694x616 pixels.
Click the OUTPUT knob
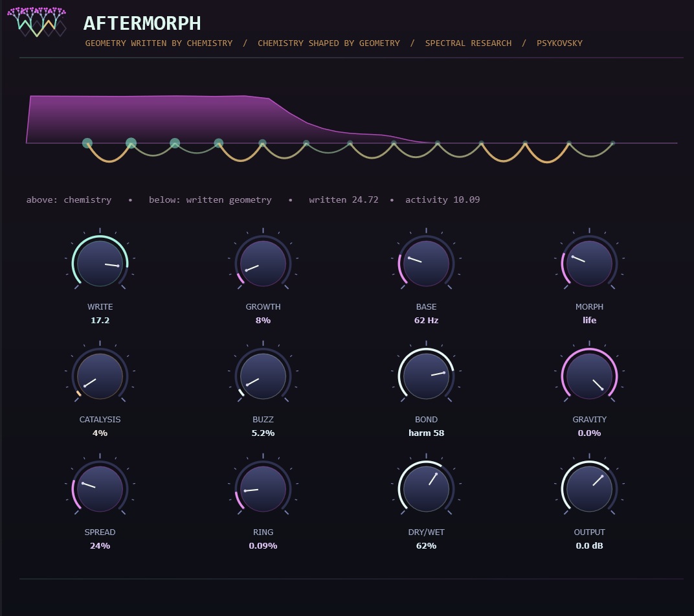click(589, 488)
